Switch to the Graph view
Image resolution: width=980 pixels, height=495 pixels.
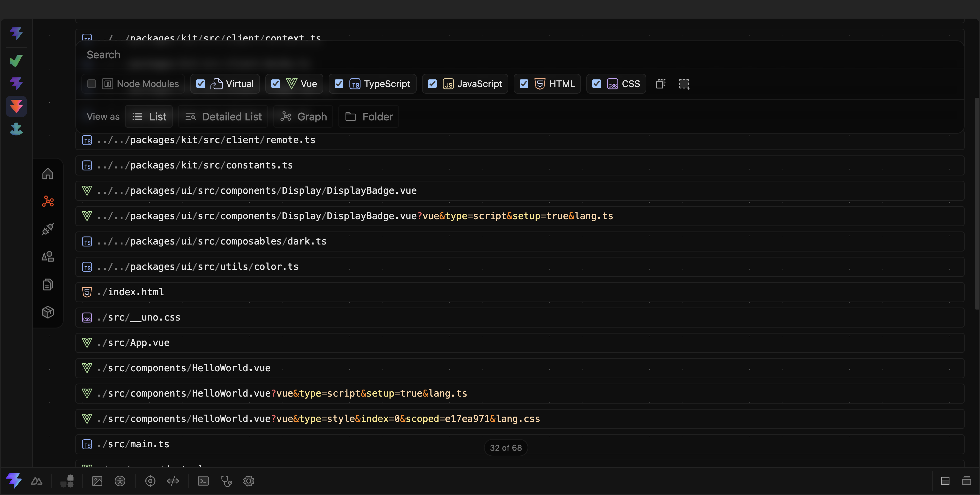(303, 116)
